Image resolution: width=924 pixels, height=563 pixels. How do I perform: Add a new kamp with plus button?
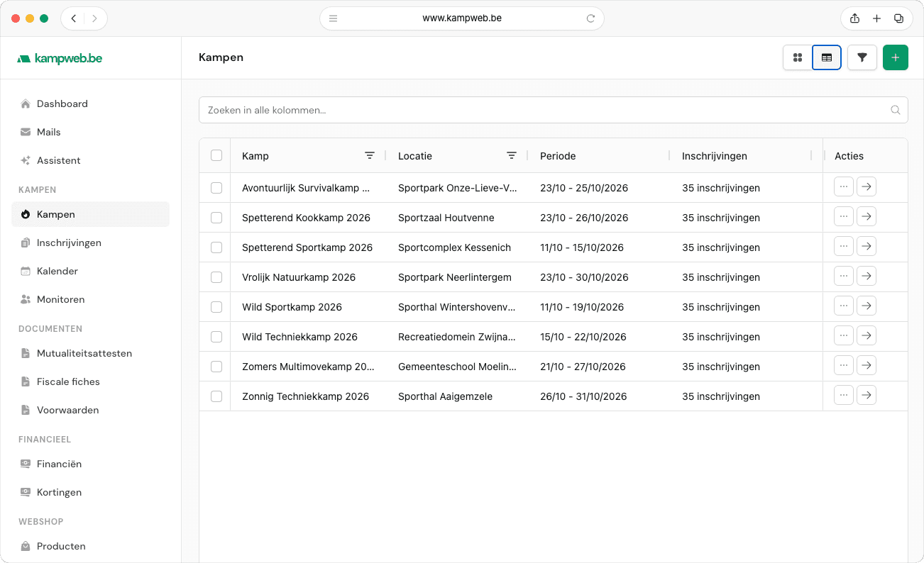pos(896,57)
